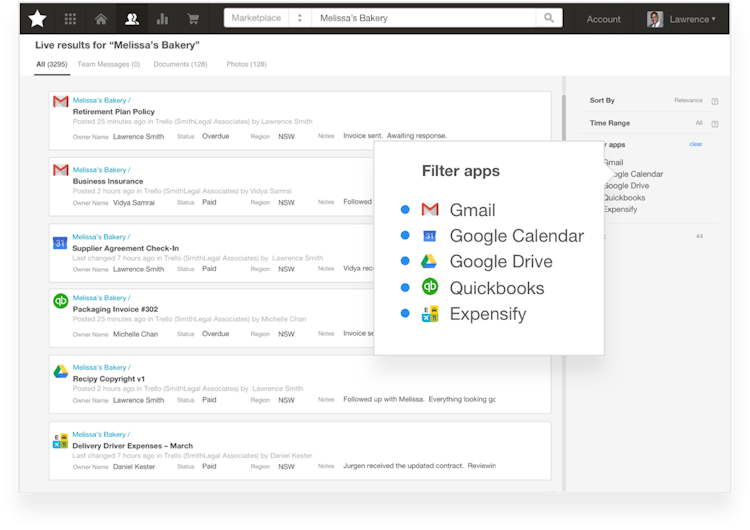This screenshot has width=750, height=530.
Task: Select Google Drive in sidebar apps list
Action: click(626, 186)
